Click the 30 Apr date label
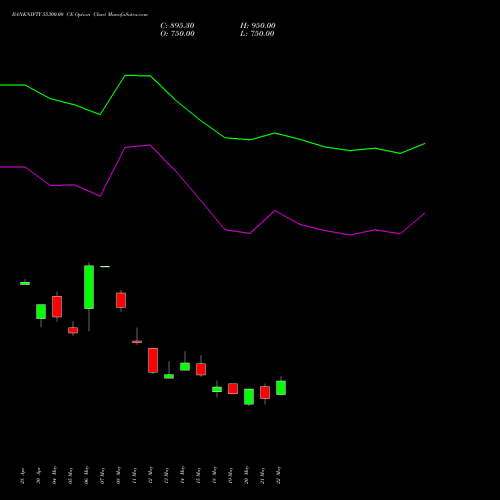The height and width of the screenshot is (500, 500). point(38,475)
